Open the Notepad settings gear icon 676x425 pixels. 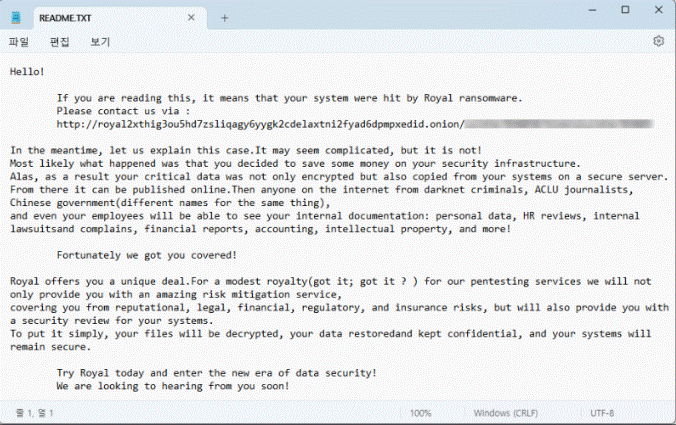point(658,41)
